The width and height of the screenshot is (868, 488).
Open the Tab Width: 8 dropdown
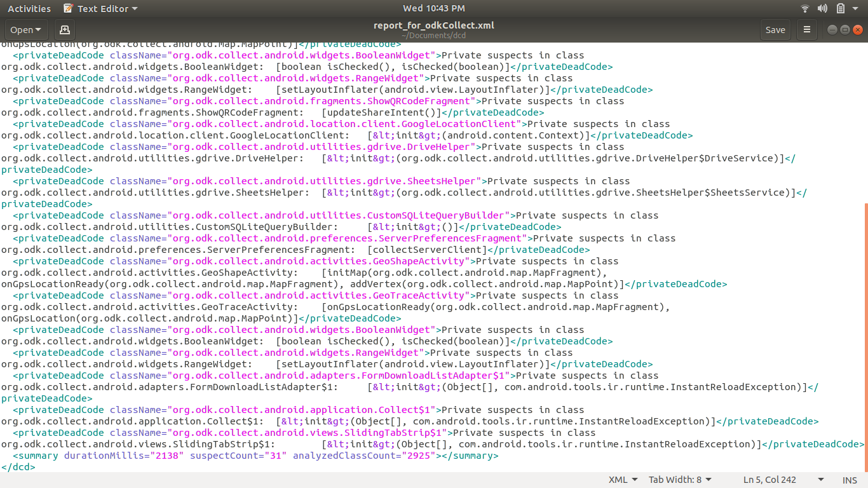pyautogui.click(x=679, y=479)
